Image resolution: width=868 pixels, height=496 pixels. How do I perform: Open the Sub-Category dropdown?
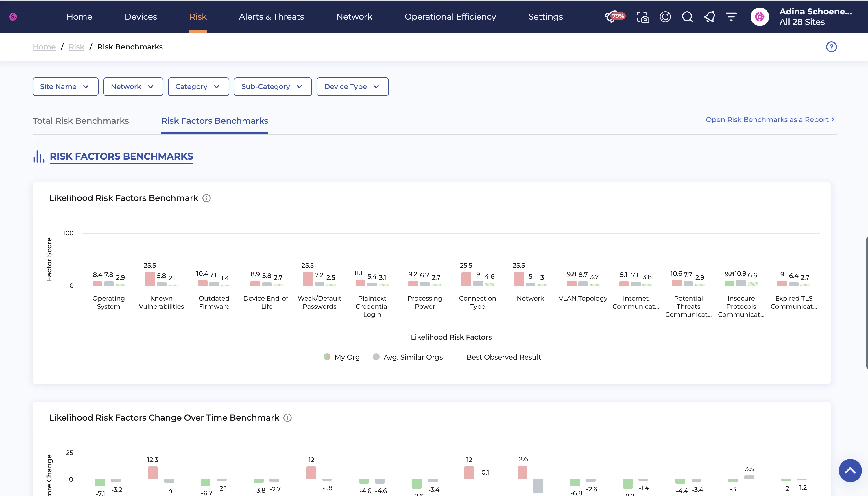tap(273, 86)
